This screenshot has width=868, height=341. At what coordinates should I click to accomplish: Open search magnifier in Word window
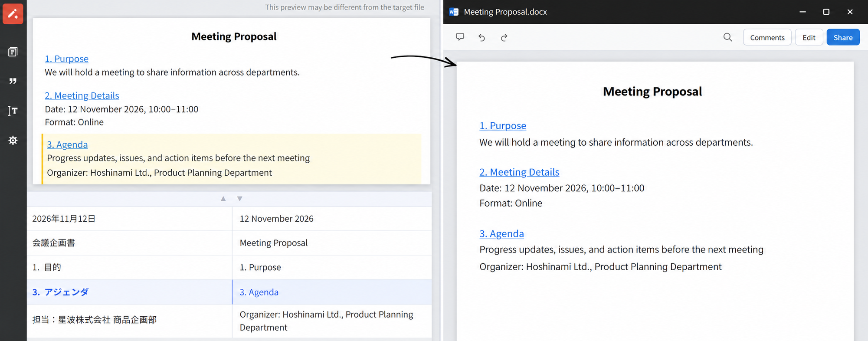point(727,37)
